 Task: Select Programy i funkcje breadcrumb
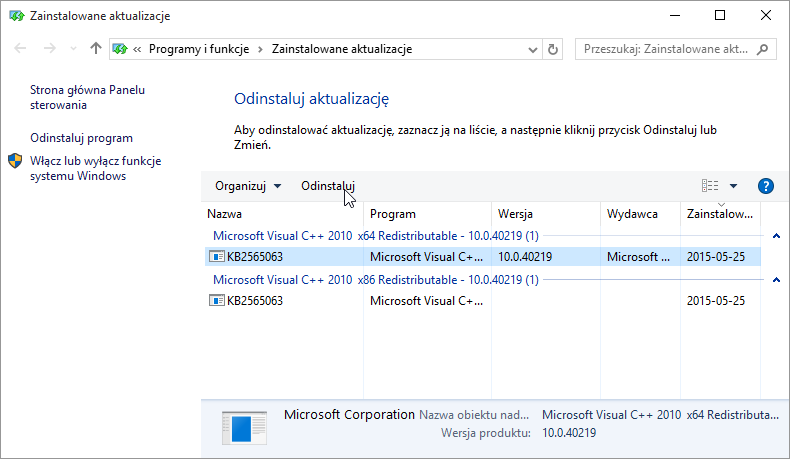tap(199, 49)
